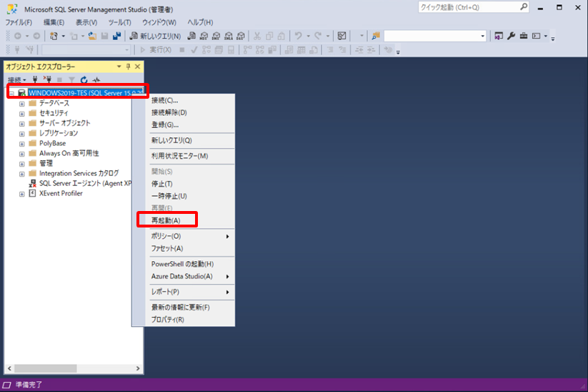Open the ポリシー(O) submenu
Viewport: 588px width, 392px height.
click(x=190, y=236)
